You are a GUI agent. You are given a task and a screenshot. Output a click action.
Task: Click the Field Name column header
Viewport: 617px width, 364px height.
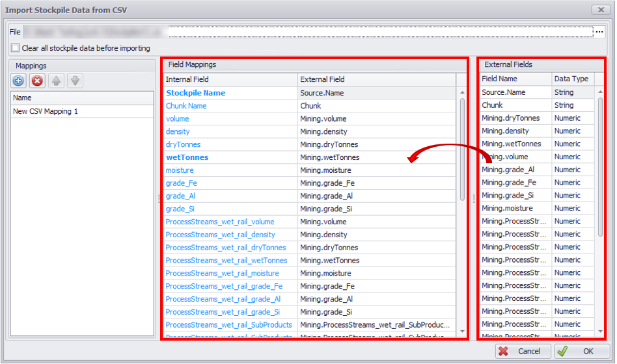pyautogui.click(x=514, y=79)
